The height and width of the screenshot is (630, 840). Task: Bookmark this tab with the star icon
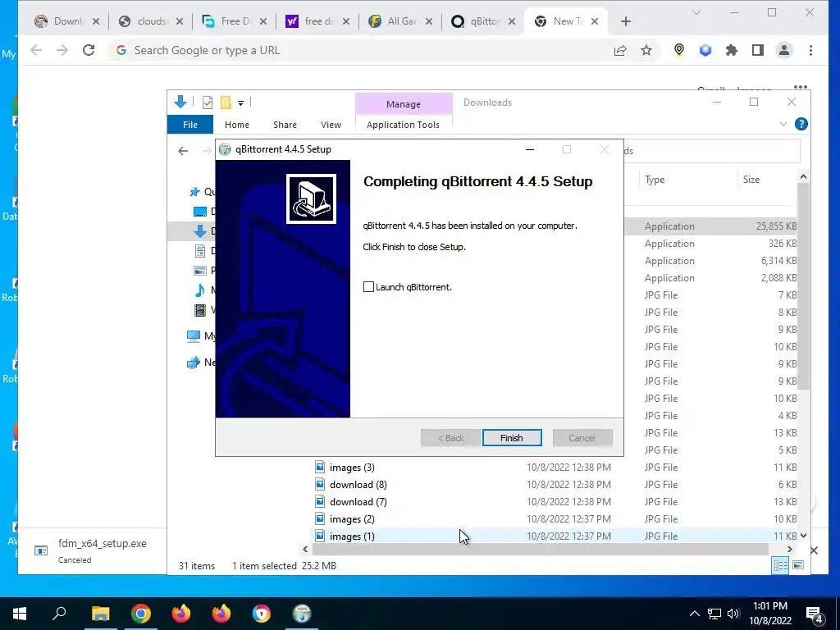646,50
